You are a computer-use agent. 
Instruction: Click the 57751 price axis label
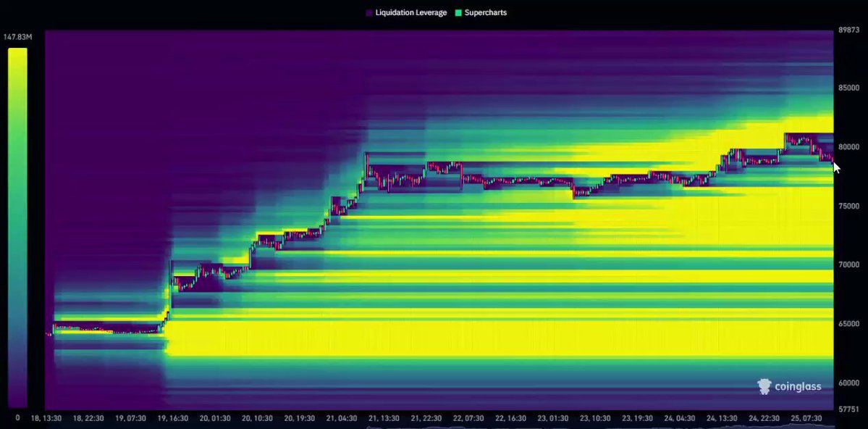coord(848,409)
